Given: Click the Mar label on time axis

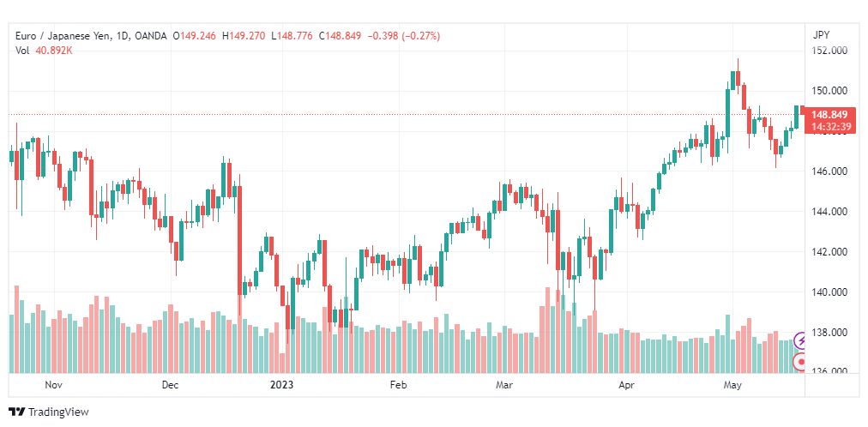Looking at the screenshot, I should [x=503, y=384].
